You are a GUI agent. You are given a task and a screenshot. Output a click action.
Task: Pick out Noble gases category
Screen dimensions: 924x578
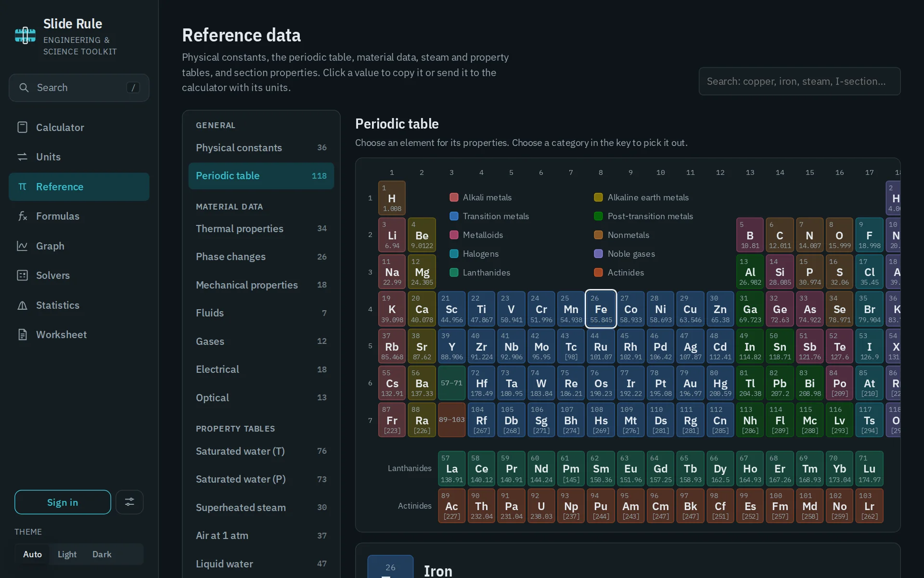pos(625,254)
